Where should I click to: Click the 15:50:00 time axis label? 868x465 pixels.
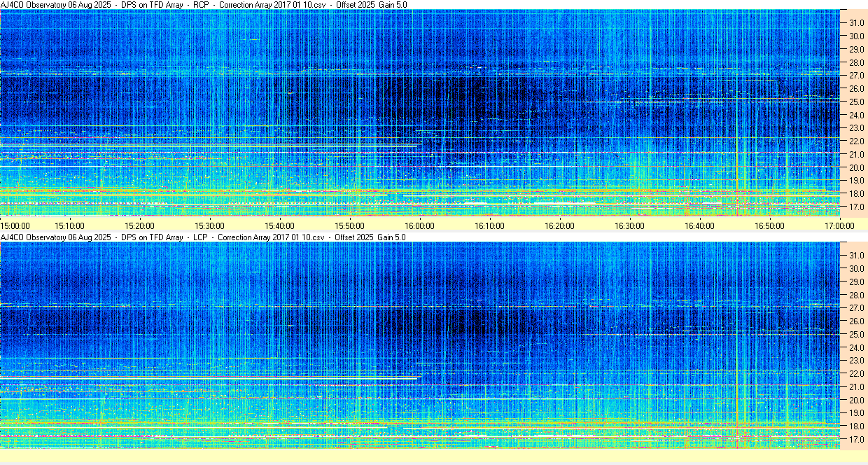pyautogui.click(x=349, y=225)
